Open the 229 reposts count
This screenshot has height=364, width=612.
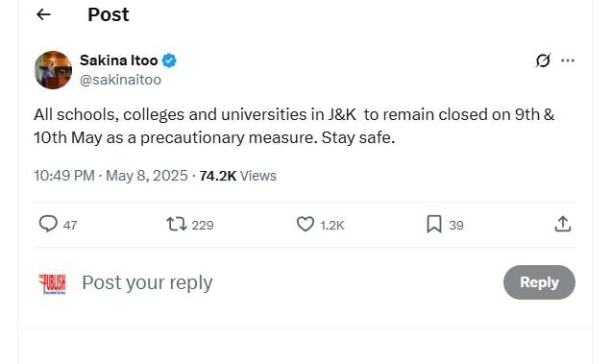[203, 225]
